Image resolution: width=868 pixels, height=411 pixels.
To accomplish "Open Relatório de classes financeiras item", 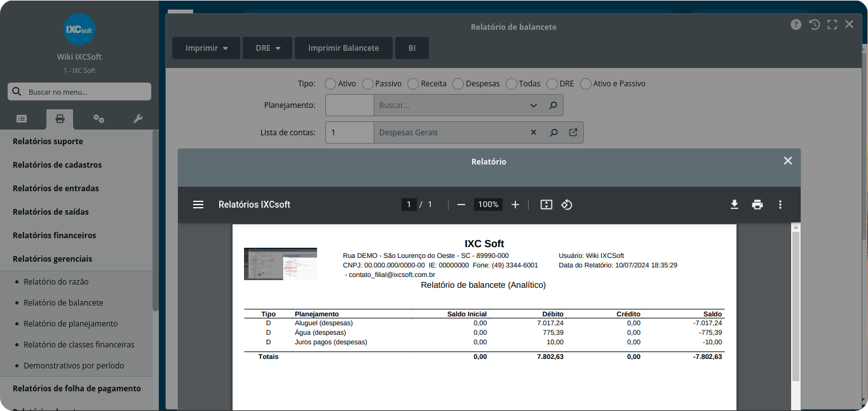I will pyautogui.click(x=76, y=344).
